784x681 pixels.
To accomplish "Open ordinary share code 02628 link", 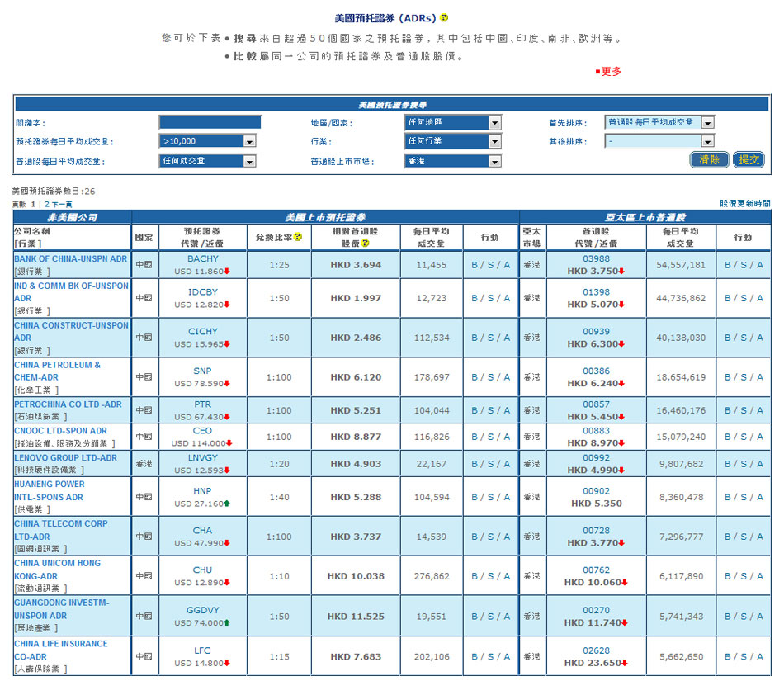I will coord(596,650).
